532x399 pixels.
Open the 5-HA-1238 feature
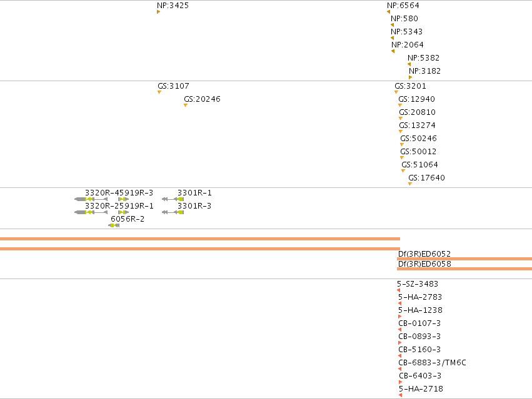[420, 310]
